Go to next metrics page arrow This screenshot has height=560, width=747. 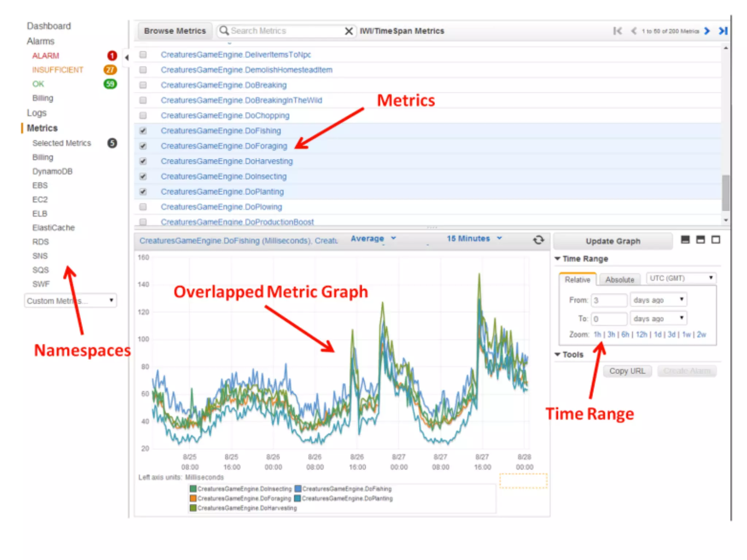point(707,31)
